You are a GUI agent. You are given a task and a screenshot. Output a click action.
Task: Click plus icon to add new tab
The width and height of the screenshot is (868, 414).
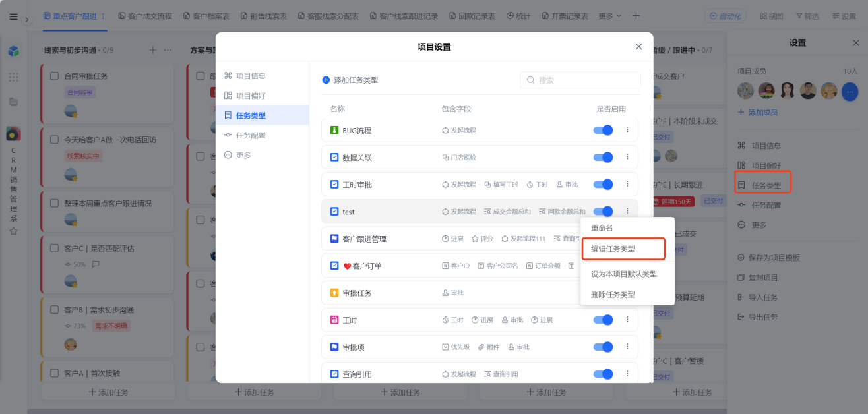tap(636, 16)
